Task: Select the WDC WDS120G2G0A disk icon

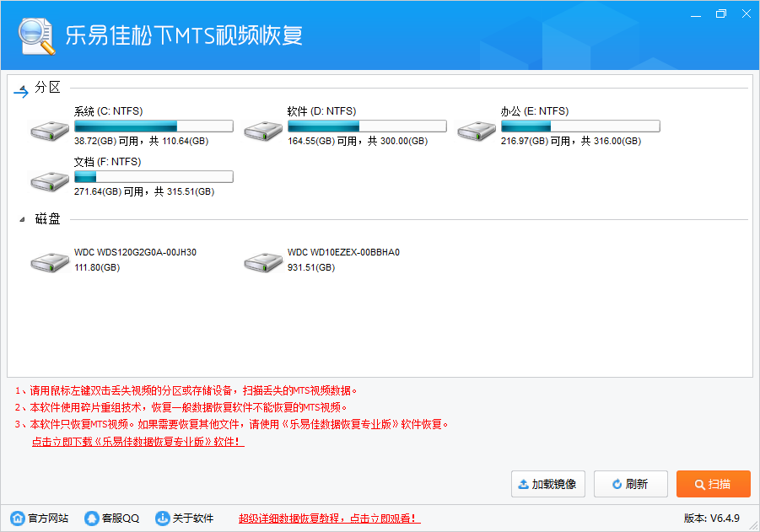Action: tap(49, 261)
